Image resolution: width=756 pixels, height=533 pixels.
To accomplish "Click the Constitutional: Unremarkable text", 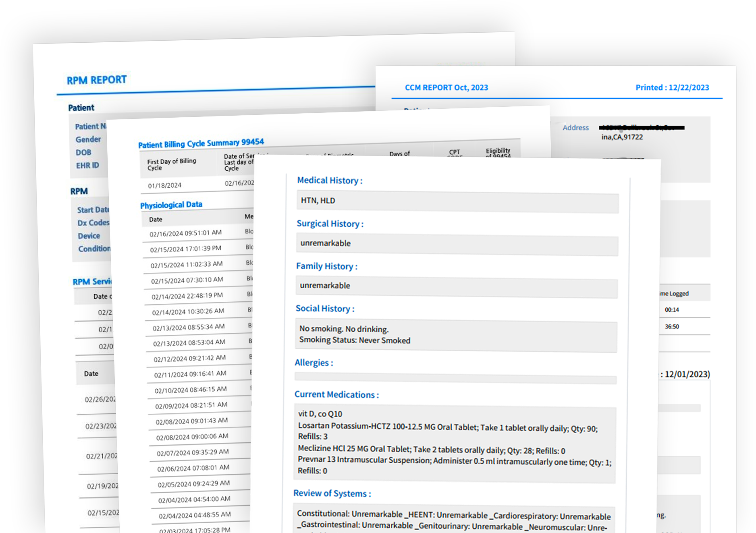I will click(350, 514).
